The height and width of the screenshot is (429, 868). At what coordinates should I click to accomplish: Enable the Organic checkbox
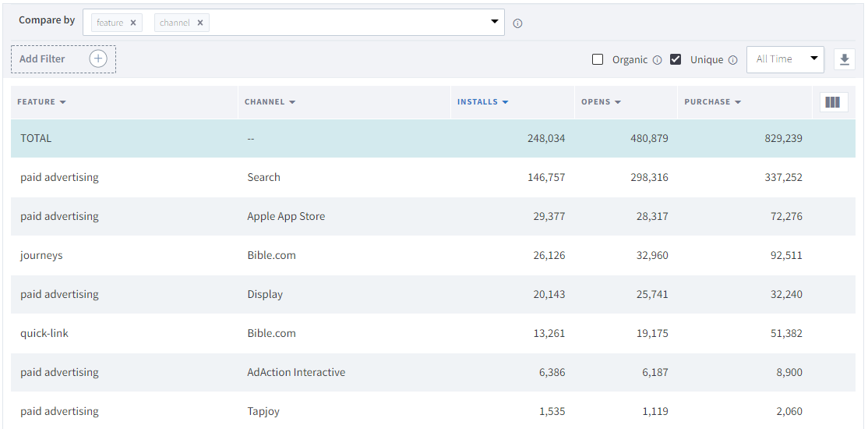pos(598,59)
